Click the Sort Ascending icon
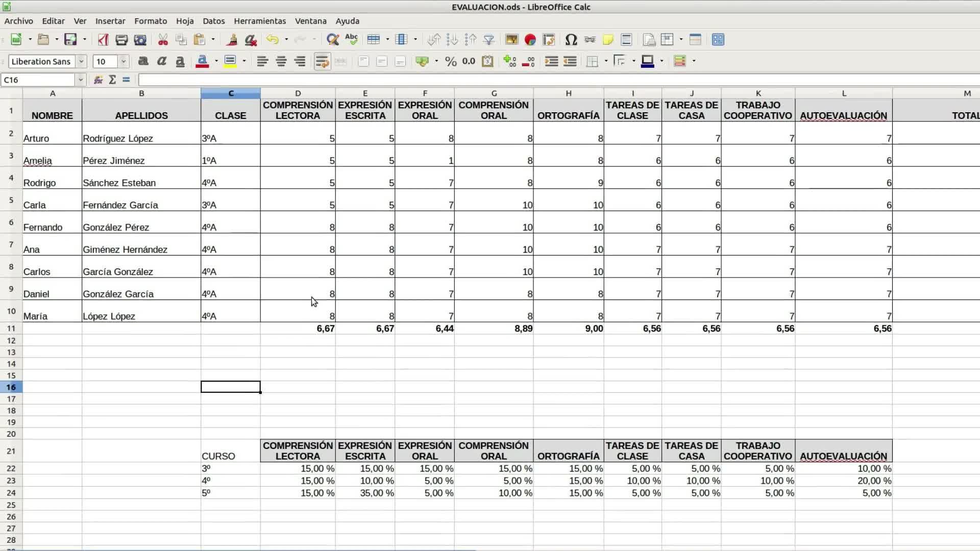This screenshot has width=980, height=551. 452,40
